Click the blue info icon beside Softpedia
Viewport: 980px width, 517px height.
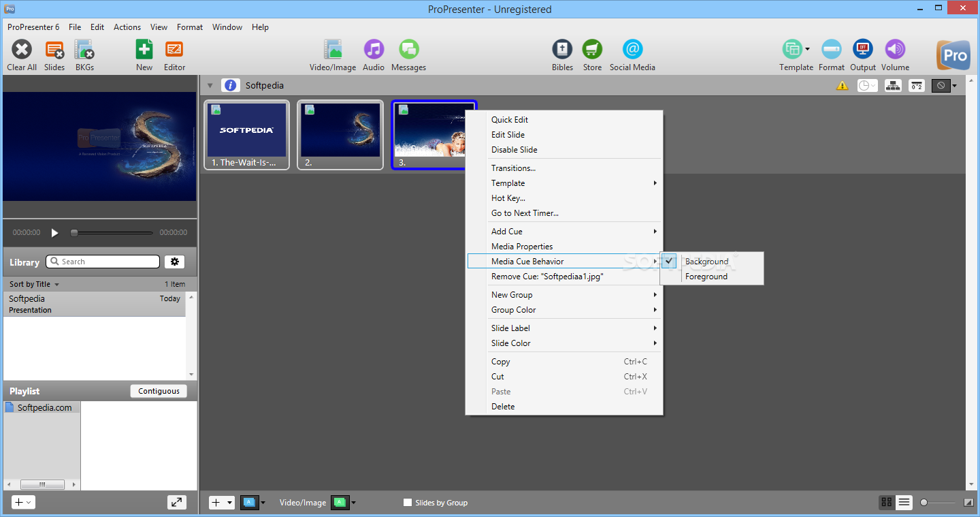(231, 85)
